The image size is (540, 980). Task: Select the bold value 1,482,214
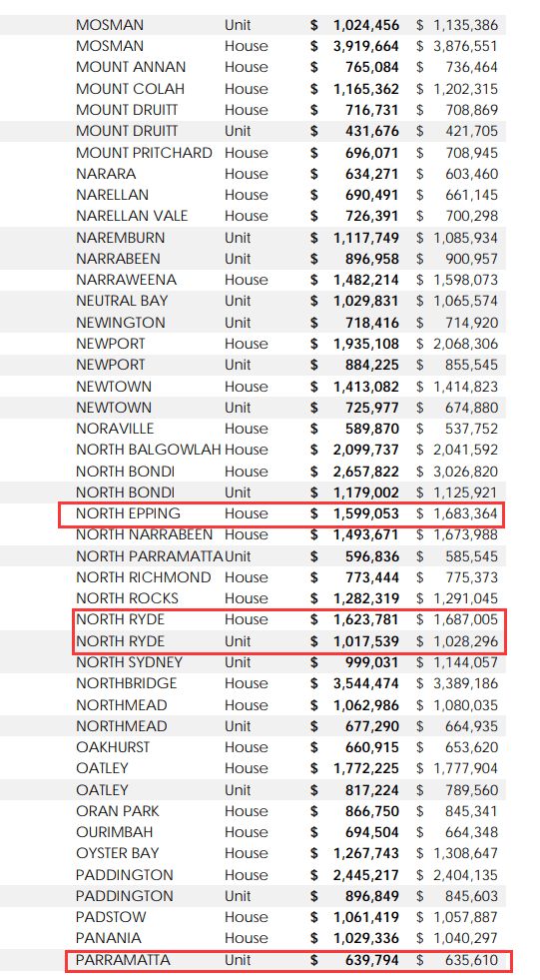tap(366, 280)
